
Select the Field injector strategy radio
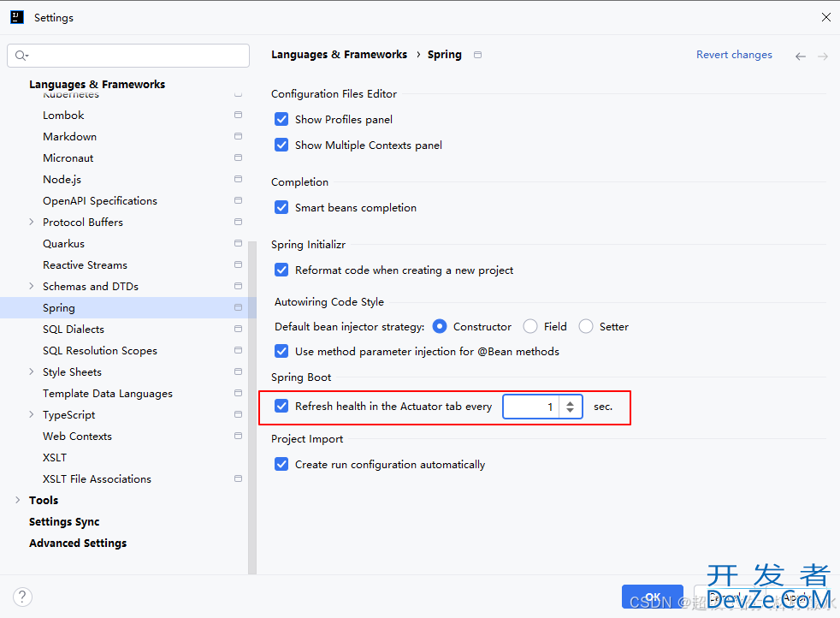(x=530, y=326)
